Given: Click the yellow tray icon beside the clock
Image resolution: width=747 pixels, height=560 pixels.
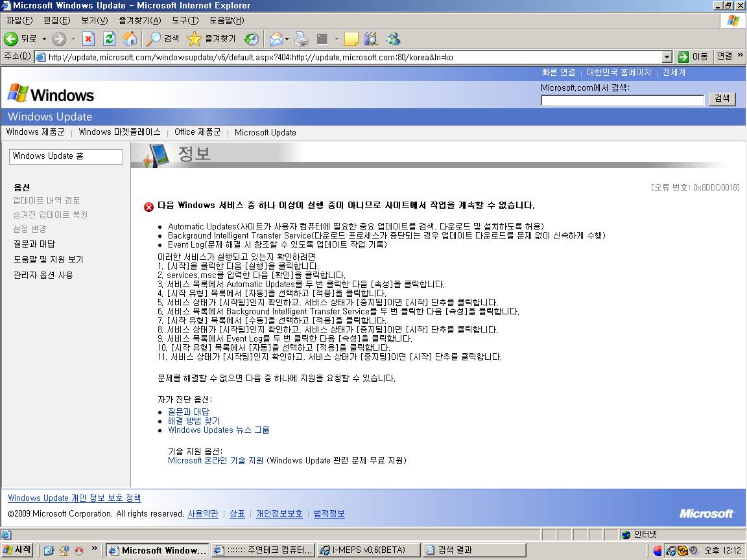Looking at the screenshot, I should click(683, 550).
